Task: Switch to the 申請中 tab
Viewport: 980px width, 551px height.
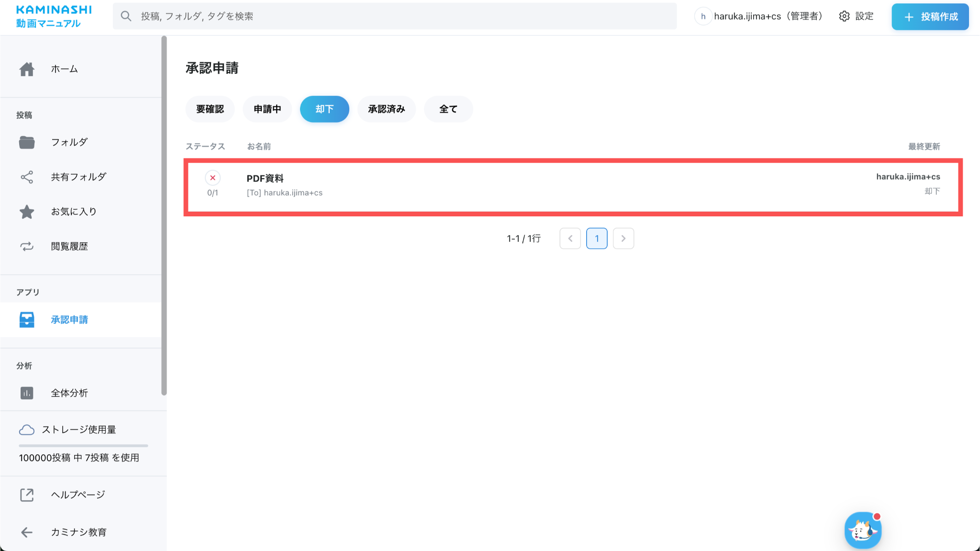Action: (267, 109)
